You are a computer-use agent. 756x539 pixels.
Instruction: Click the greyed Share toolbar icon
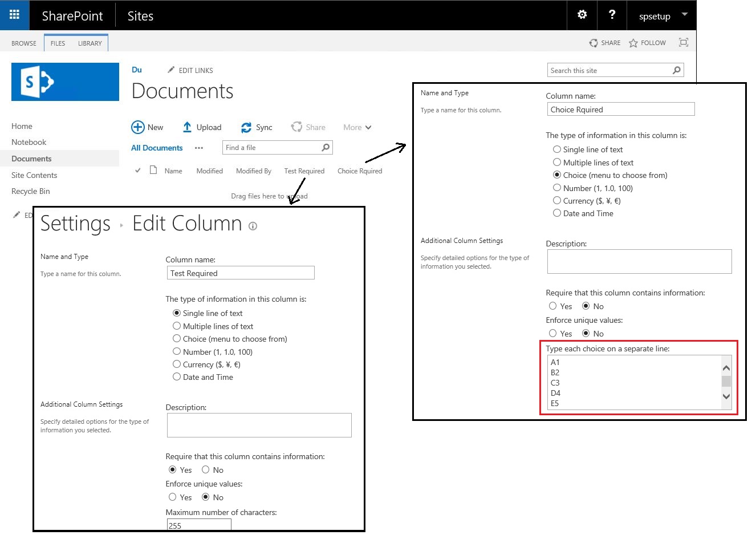point(296,127)
